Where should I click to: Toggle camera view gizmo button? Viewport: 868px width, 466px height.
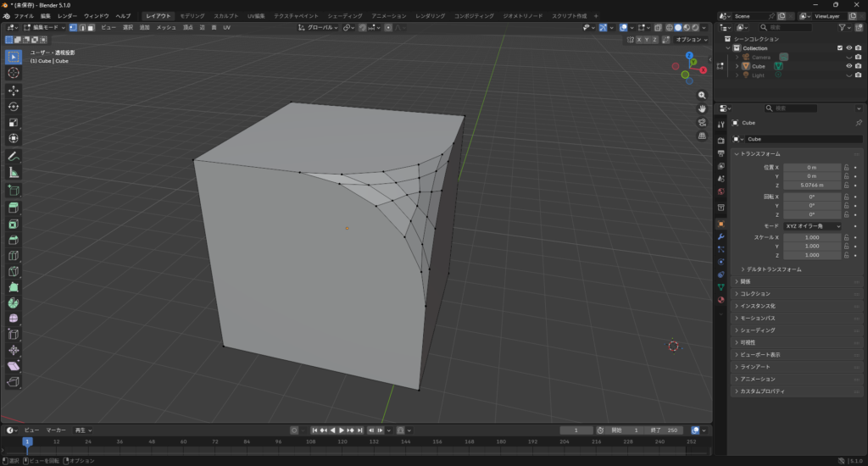pos(702,122)
